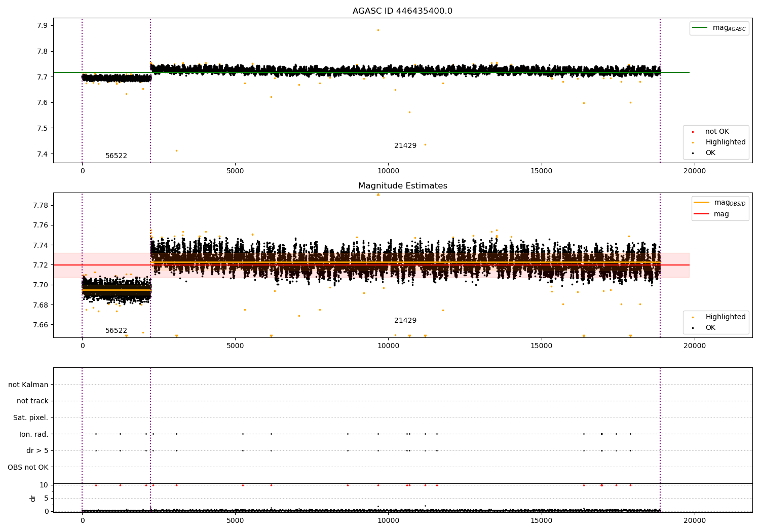Click the 10000 x-axis tick of middle plot
Image resolution: width=760 pixels, height=532 pixels.
(388, 346)
